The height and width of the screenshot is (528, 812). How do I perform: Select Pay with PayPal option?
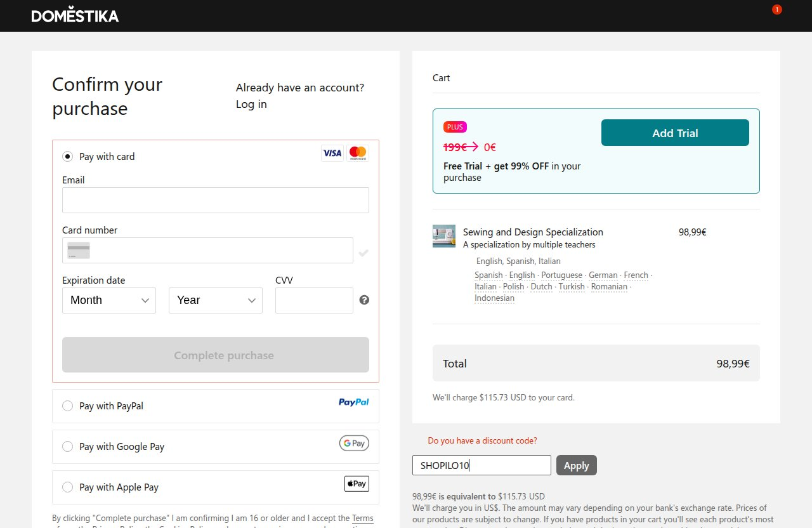(x=68, y=406)
